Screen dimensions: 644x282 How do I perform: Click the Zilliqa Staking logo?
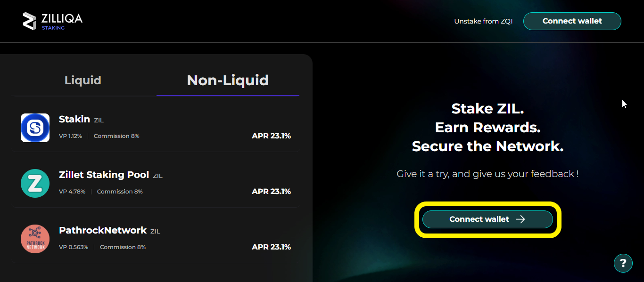point(52,21)
